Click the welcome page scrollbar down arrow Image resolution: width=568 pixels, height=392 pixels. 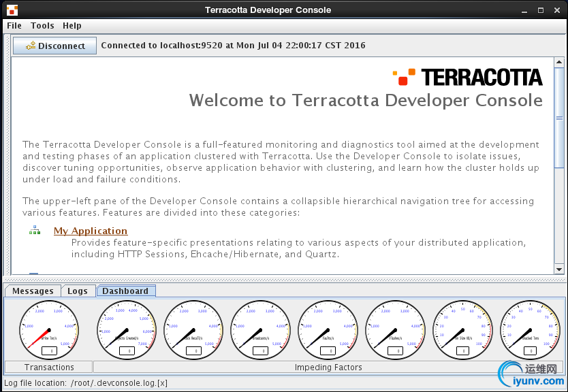pyautogui.click(x=559, y=269)
